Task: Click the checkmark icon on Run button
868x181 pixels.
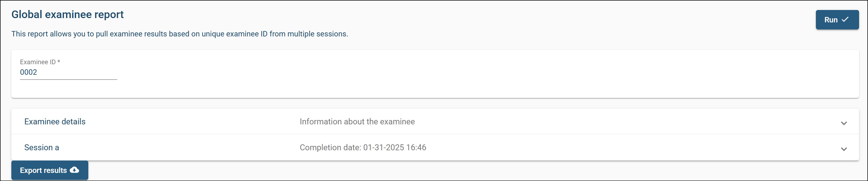Action: (845, 19)
